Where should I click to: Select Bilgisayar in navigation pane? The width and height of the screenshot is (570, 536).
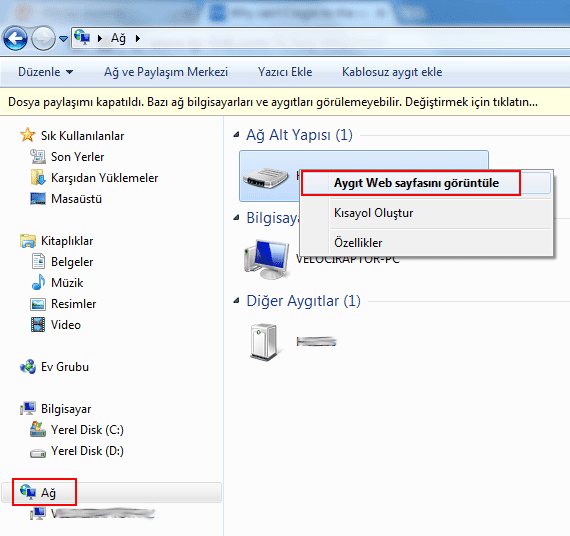[66, 409]
